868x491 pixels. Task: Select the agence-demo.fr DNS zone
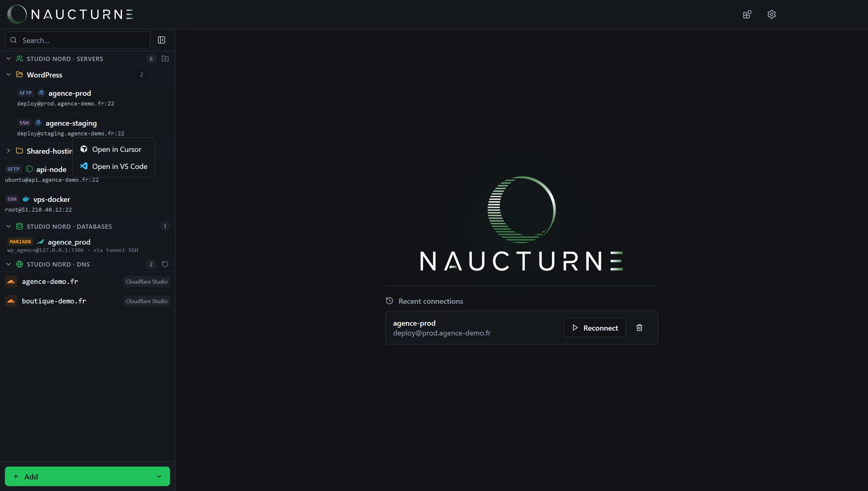[x=87, y=281]
